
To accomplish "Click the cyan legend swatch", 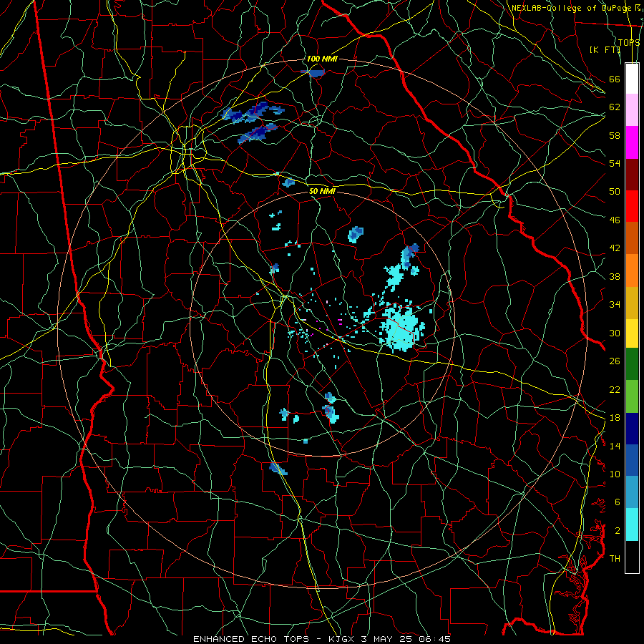I will [632, 525].
